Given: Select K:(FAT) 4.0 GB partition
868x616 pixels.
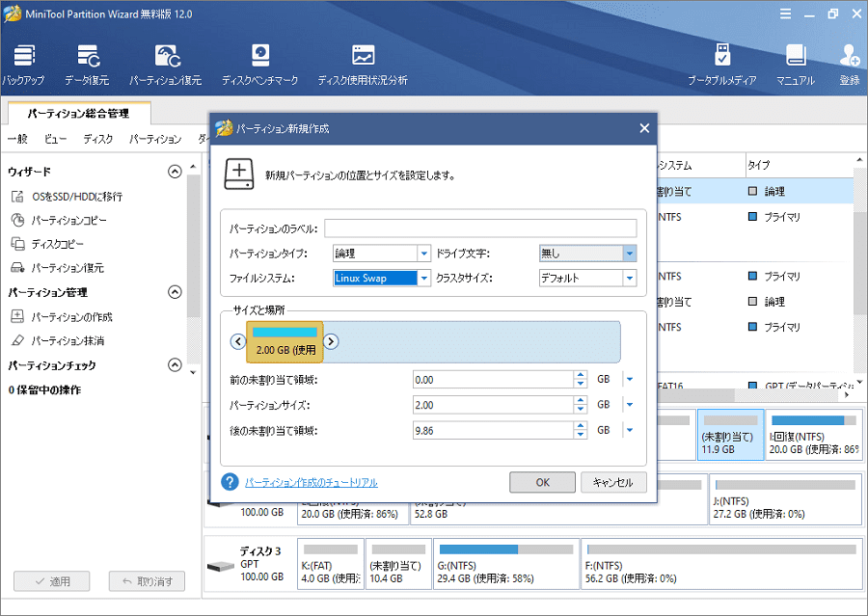Looking at the screenshot, I should (331, 564).
